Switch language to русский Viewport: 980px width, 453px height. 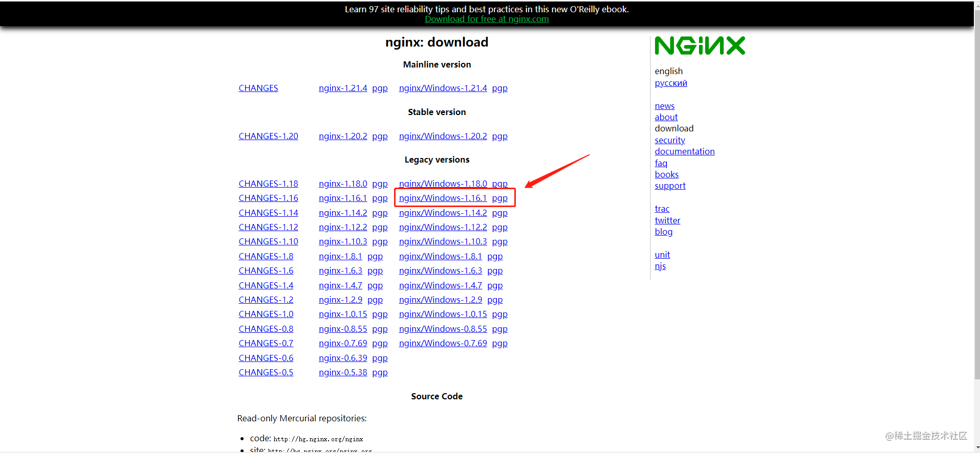671,83
